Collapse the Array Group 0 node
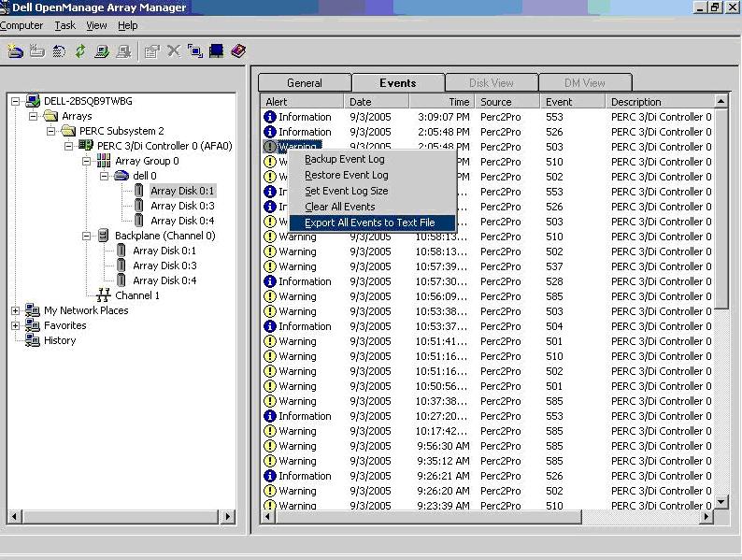Image resolution: width=742 pixels, height=560 pixels. point(87,161)
